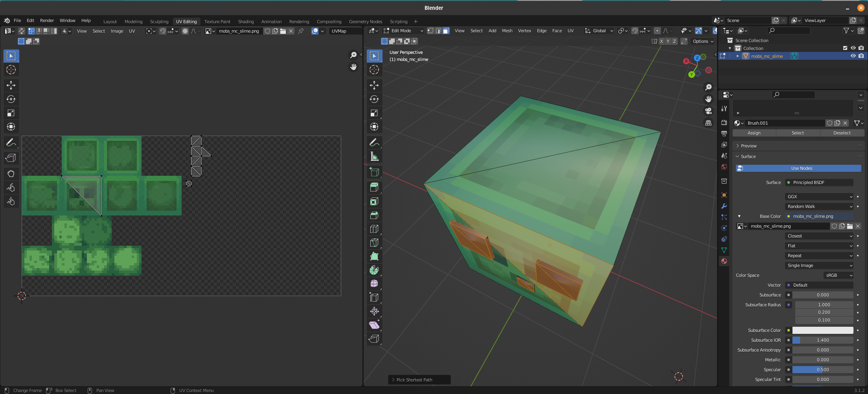Open Modifier Properties with the wrench icon
This screenshot has width=868, height=394.
click(x=724, y=206)
